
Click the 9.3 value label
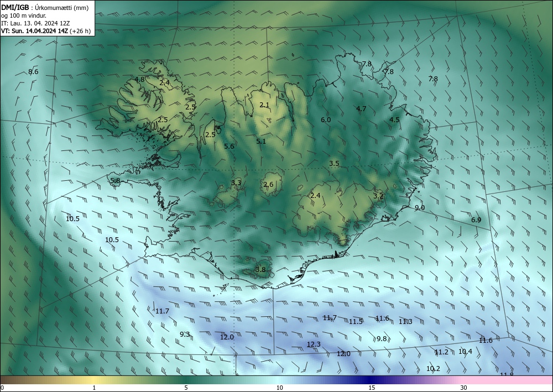(x=185, y=334)
